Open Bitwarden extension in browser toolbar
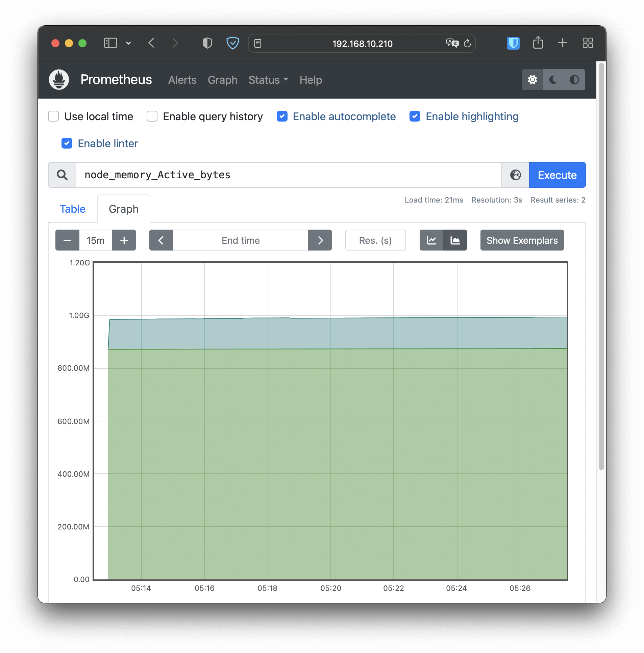644x653 pixels. (513, 43)
